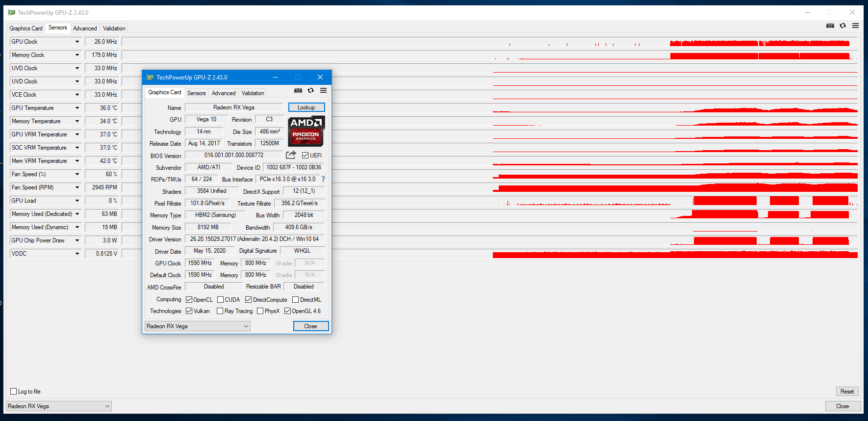The width and height of the screenshot is (868, 421).
Task: Open the Validation tab in front dialog
Action: pos(253,93)
